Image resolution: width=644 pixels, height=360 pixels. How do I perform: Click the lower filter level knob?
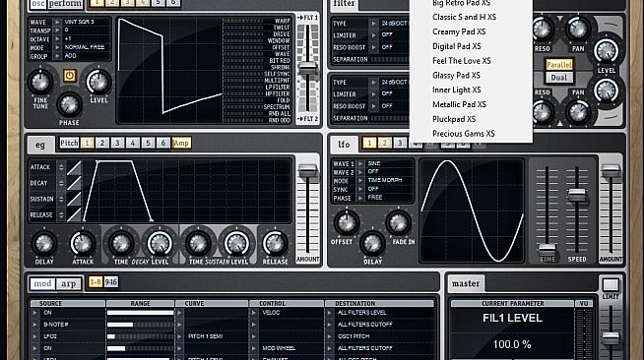tap(607, 90)
